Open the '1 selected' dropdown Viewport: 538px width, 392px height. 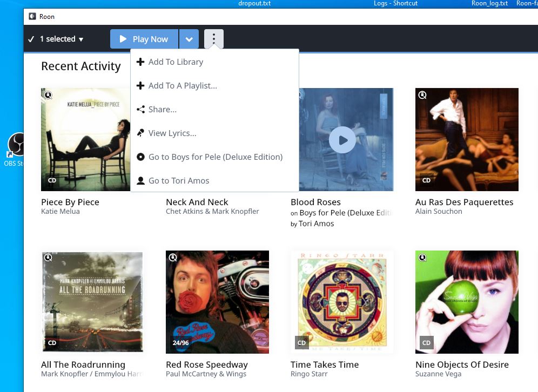(x=62, y=39)
